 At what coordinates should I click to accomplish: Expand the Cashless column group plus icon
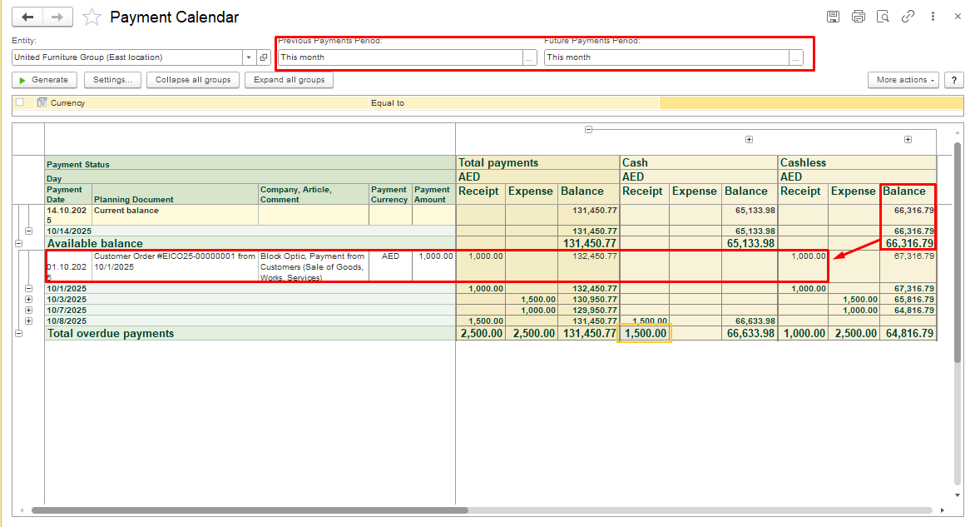click(x=908, y=140)
